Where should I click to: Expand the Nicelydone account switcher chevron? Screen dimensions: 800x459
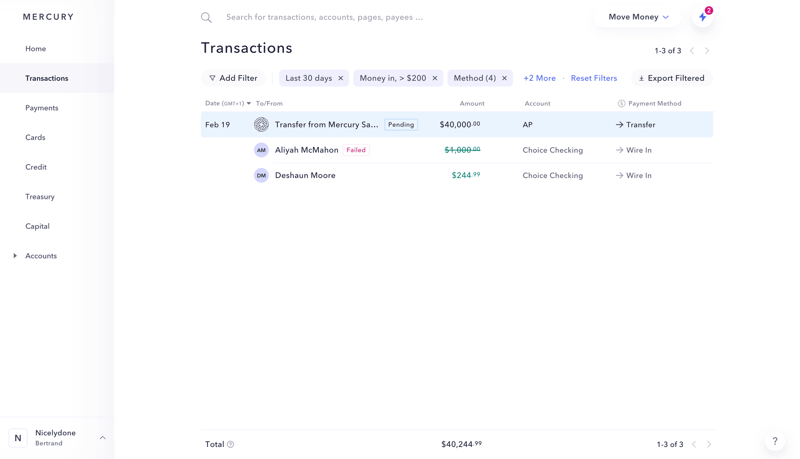pyautogui.click(x=103, y=438)
